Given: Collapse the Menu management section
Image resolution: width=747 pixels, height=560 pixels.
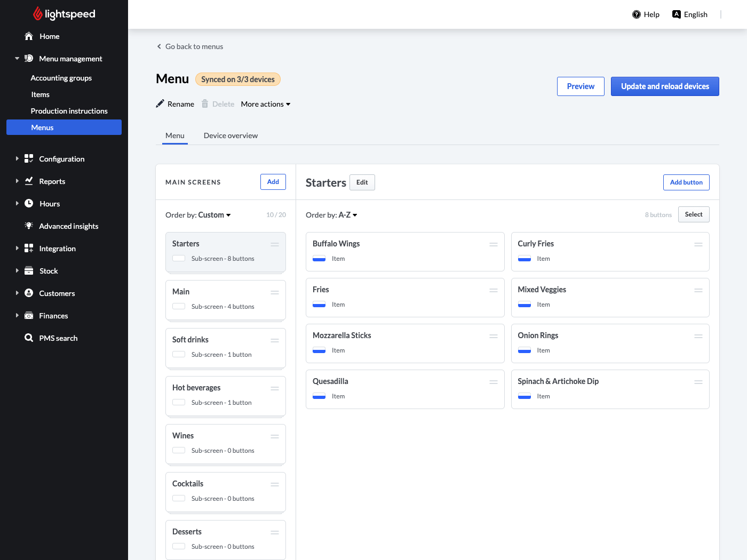Looking at the screenshot, I should [17, 59].
